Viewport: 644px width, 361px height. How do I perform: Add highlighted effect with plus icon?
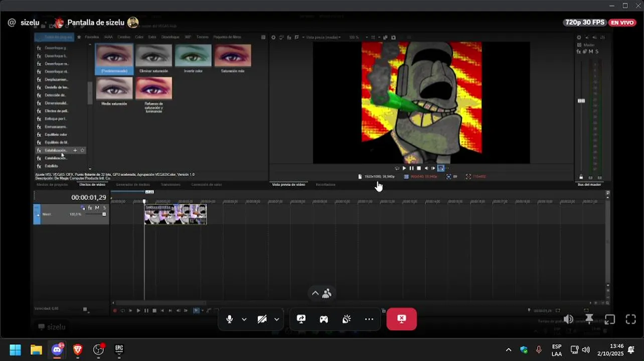coord(75,150)
